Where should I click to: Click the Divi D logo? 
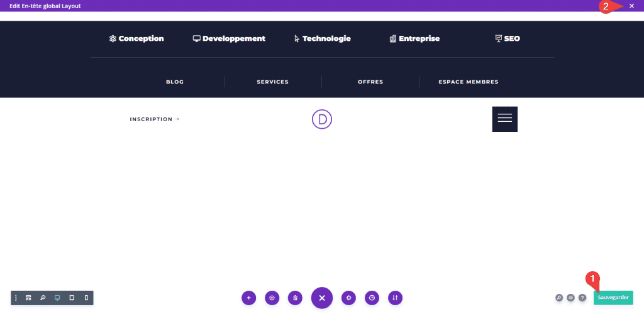322,119
